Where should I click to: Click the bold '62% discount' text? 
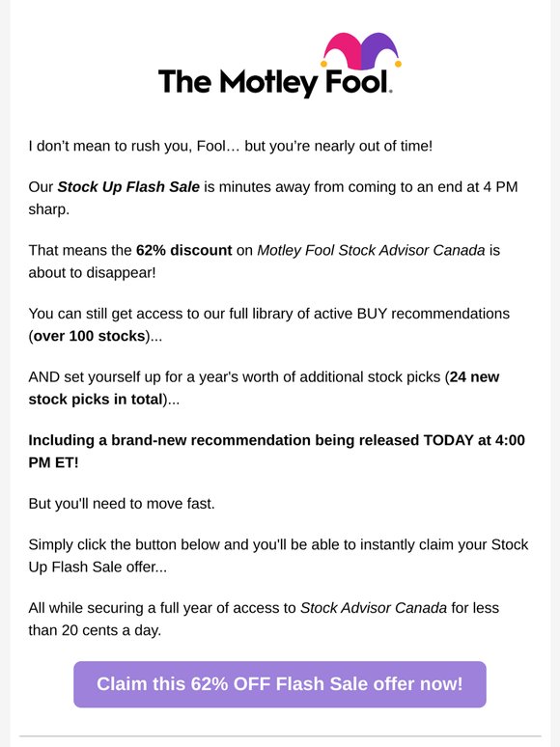tap(184, 250)
